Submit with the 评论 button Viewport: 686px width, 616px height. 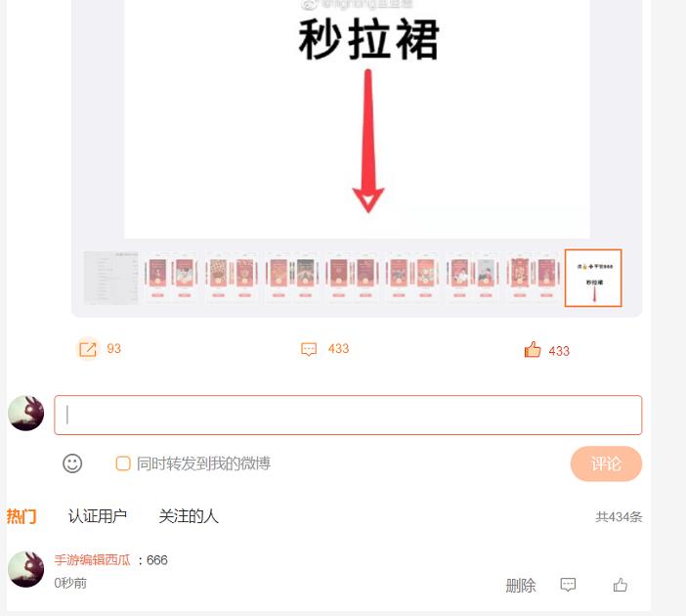click(x=606, y=463)
